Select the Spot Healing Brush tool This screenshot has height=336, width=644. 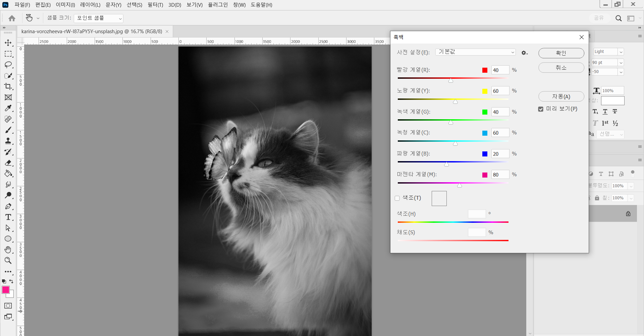pos(8,119)
